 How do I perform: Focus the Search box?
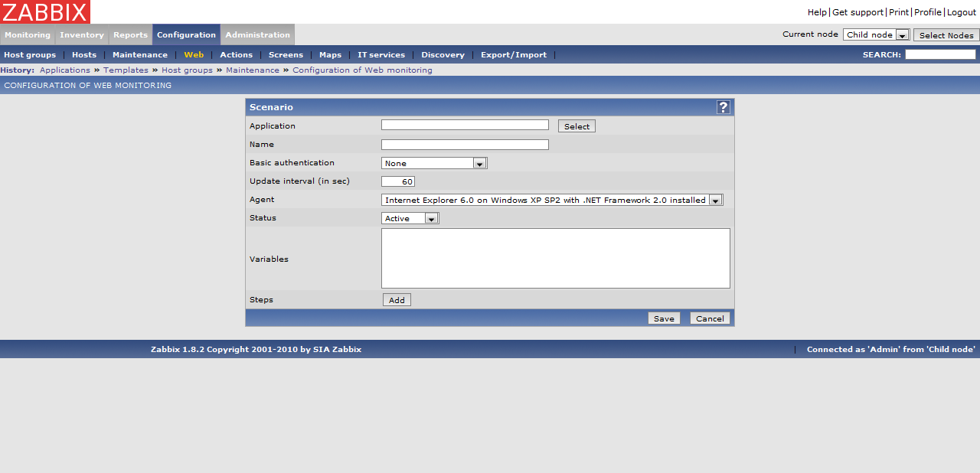pos(939,54)
